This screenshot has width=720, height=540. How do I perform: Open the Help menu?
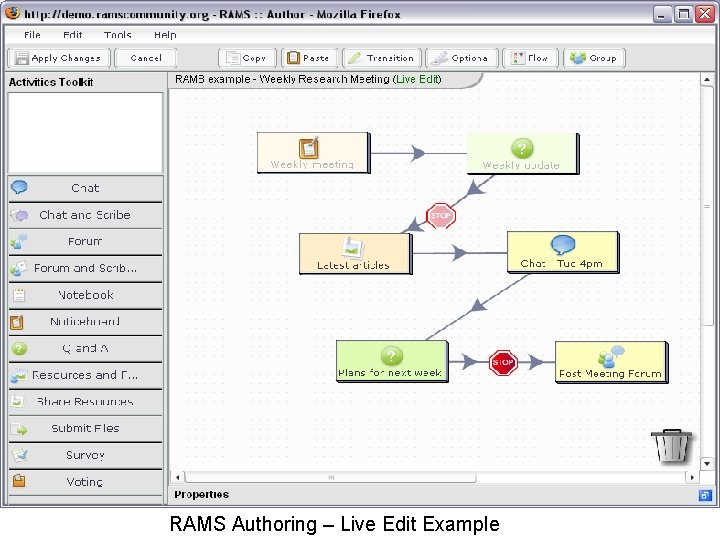click(x=165, y=35)
